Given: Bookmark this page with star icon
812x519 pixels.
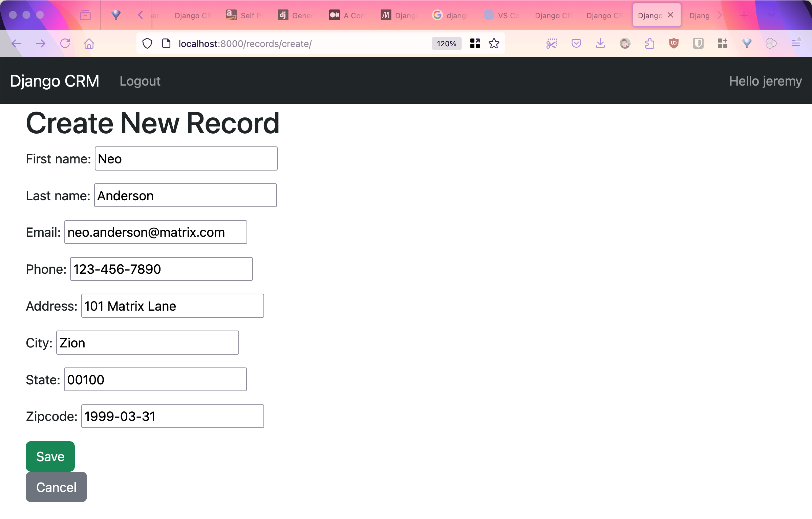Looking at the screenshot, I should (494, 44).
